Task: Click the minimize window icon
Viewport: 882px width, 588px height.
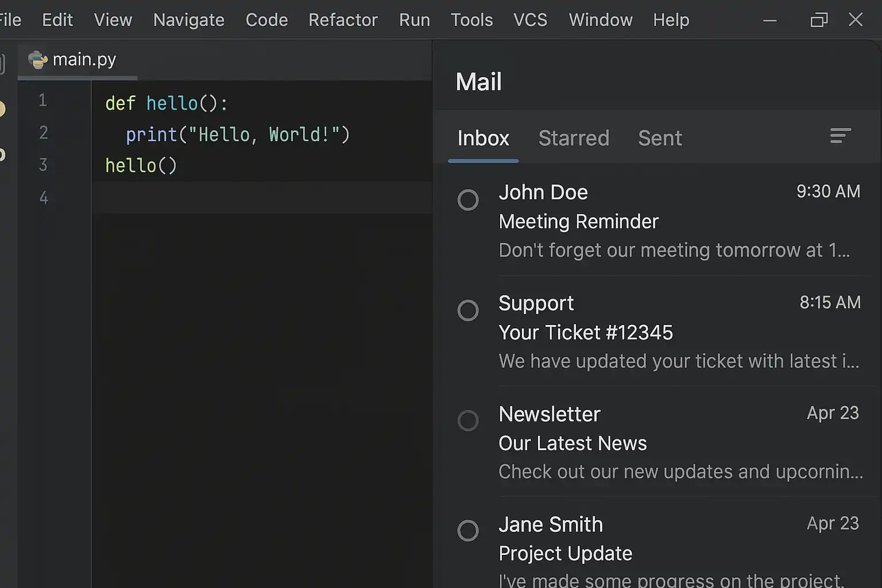Action: [x=770, y=20]
